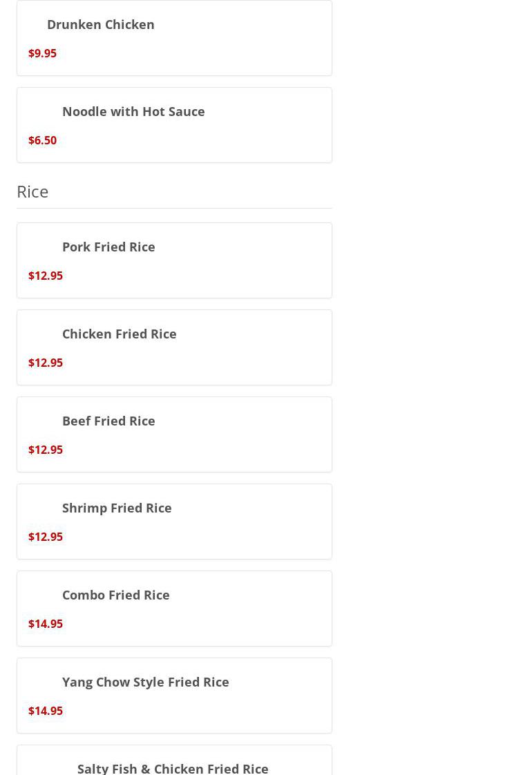Click the price below Pork Fried Rice

click(46, 276)
